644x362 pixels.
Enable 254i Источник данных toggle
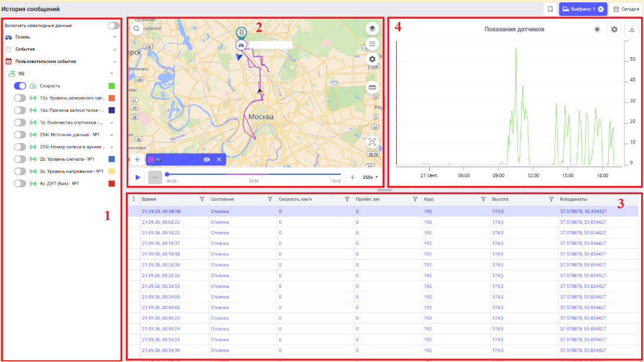coord(19,135)
